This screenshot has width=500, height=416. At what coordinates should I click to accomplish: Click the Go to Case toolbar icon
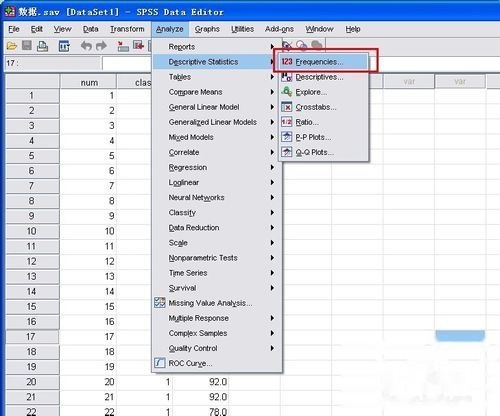(123, 46)
